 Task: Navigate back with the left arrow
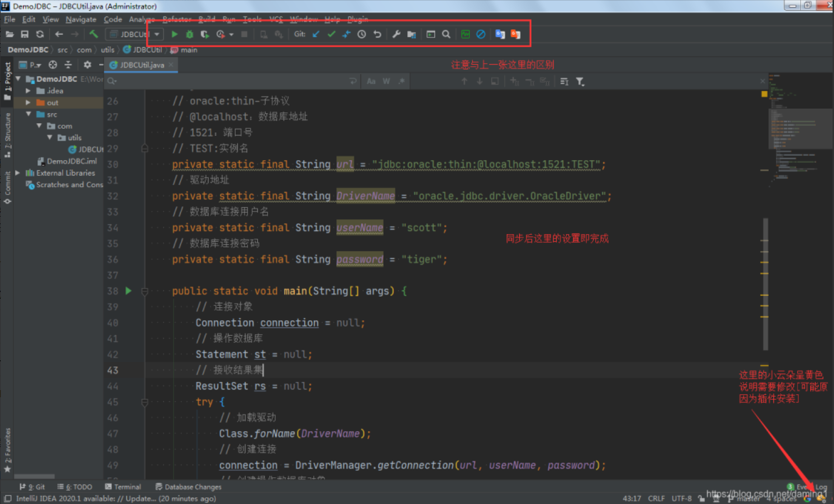tap(59, 34)
